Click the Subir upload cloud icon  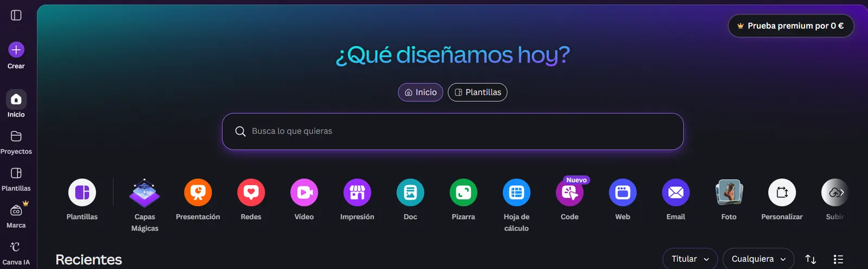835,193
